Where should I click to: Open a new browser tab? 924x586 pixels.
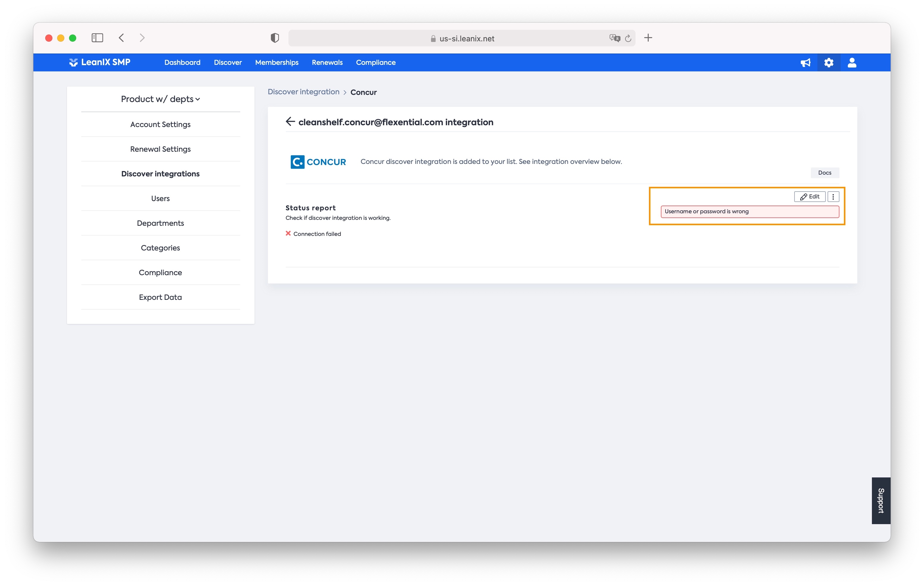click(648, 37)
